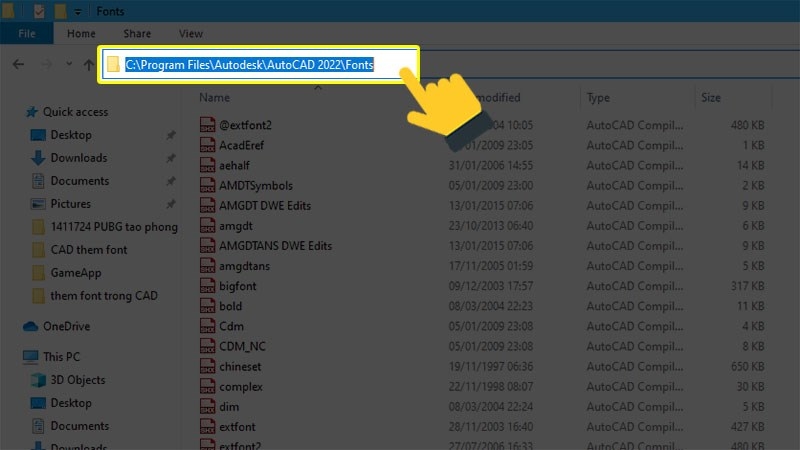This screenshot has height=450, width=800.
Task: Click the Properties quick access toolbar icon
Action: pos(39,11)
